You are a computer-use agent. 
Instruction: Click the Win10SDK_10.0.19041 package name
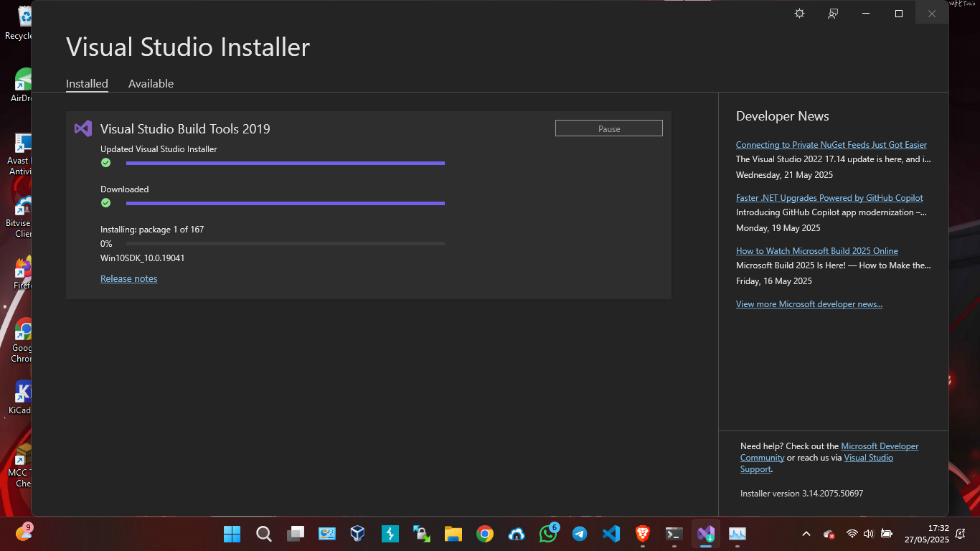pos(142,258)
